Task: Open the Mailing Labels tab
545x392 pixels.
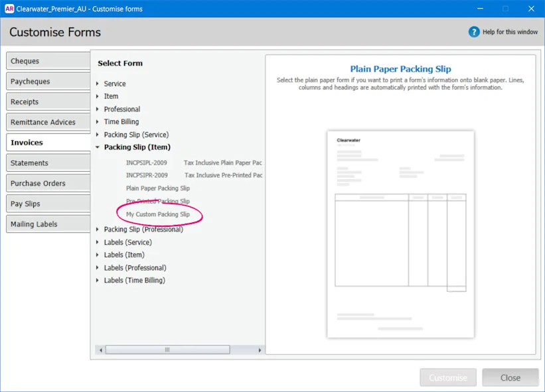Action: click(x=48, y=224)
